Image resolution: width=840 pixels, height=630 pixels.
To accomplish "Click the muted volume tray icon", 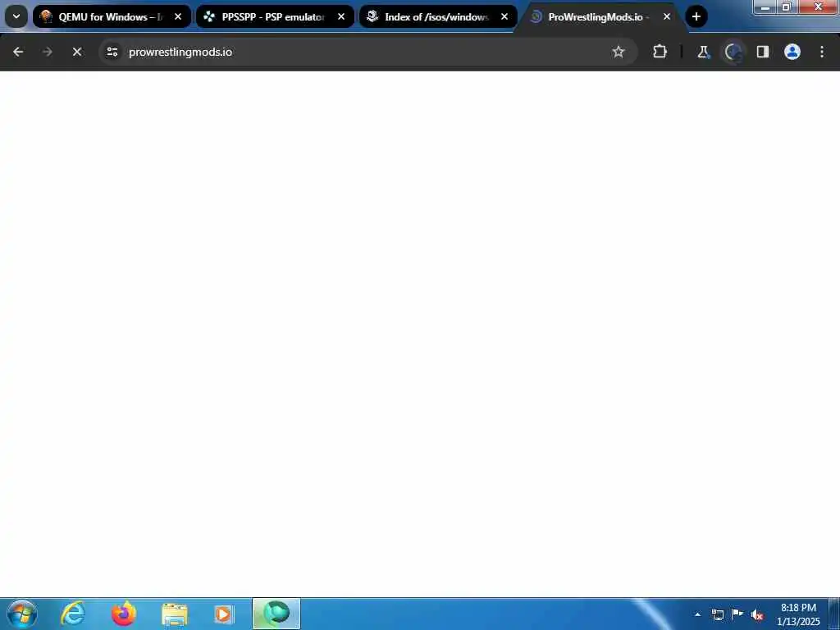I will (757, 614).
